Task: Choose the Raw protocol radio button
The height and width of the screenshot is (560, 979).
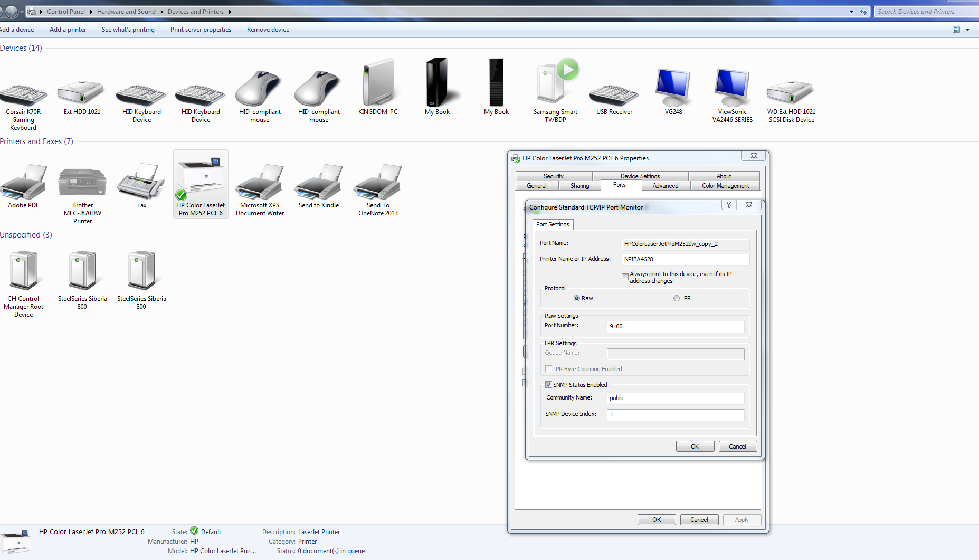Action: (577, 298)
